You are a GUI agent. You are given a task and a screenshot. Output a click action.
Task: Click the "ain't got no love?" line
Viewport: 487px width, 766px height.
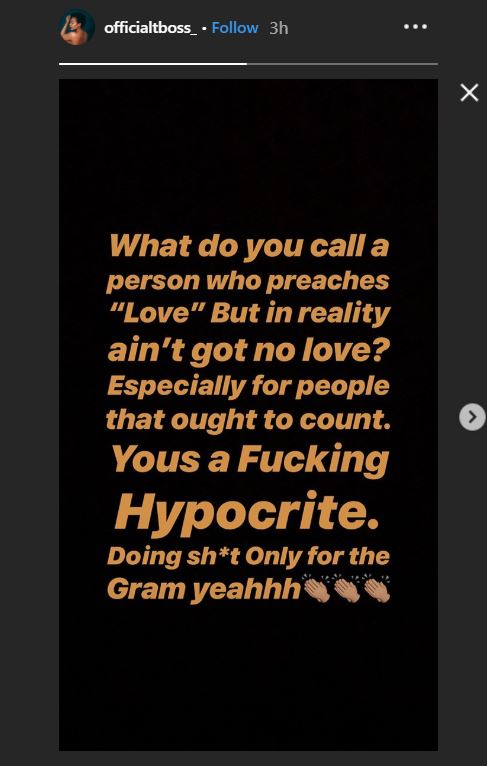tap(248, 352)
